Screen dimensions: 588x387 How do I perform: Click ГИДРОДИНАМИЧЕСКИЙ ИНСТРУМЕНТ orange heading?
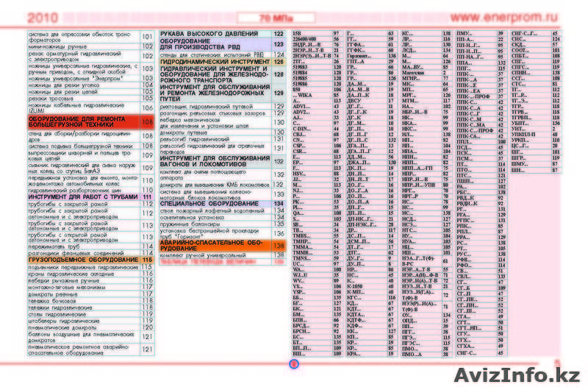(213, 63)
